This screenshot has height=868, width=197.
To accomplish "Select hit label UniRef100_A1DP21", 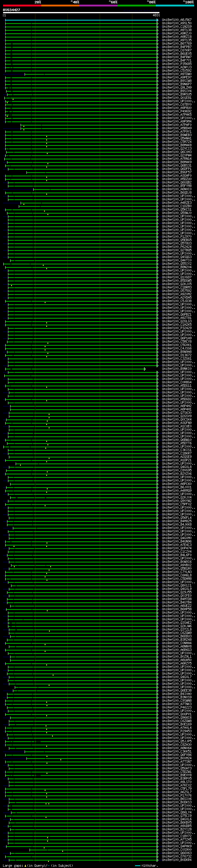I will pyautogui.click(x=177, y=460).
